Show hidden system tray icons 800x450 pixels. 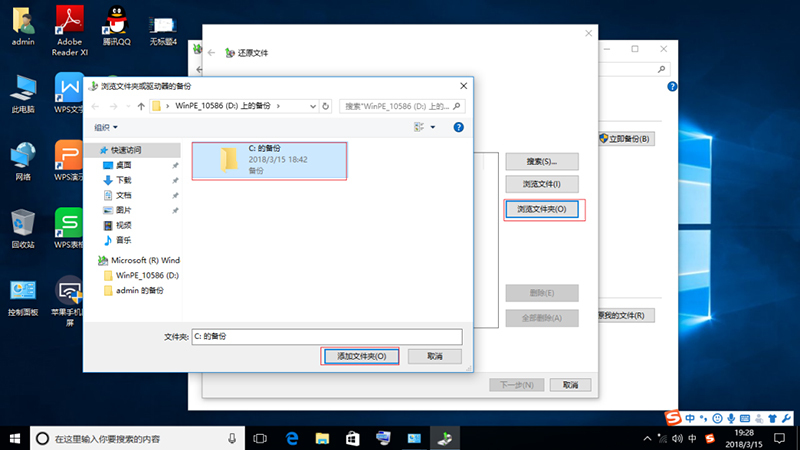click(647, 438)
